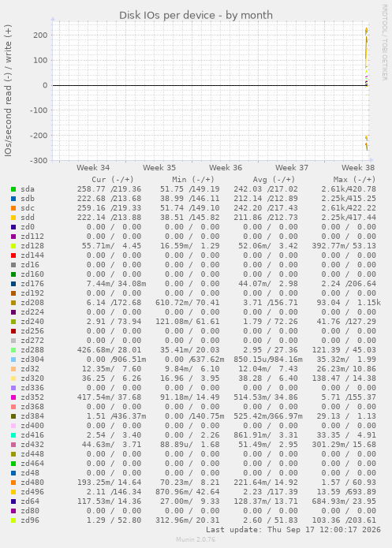Click the 'Week 38' x-axis label
Image resolution: width=392 pixels, height=548 pixels.
click(358, 167)
